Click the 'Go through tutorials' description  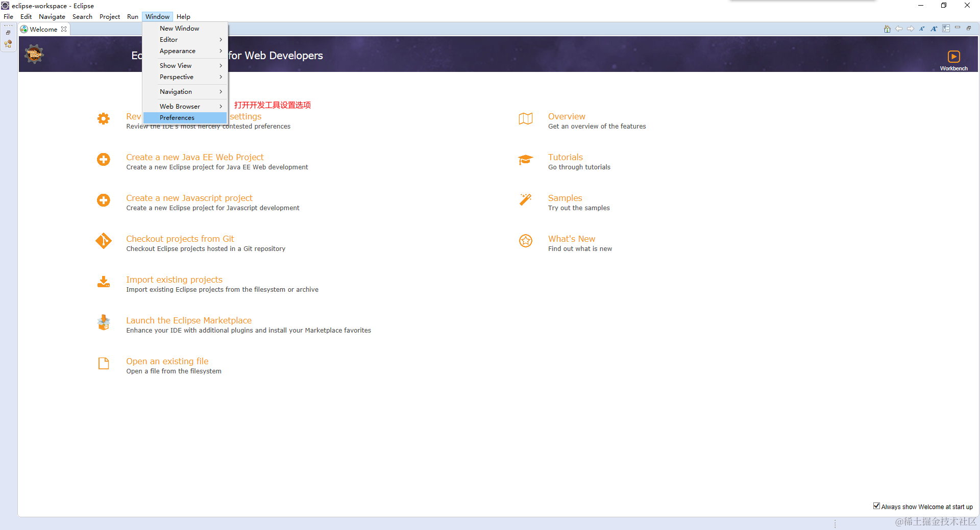(x=579, y=167)
